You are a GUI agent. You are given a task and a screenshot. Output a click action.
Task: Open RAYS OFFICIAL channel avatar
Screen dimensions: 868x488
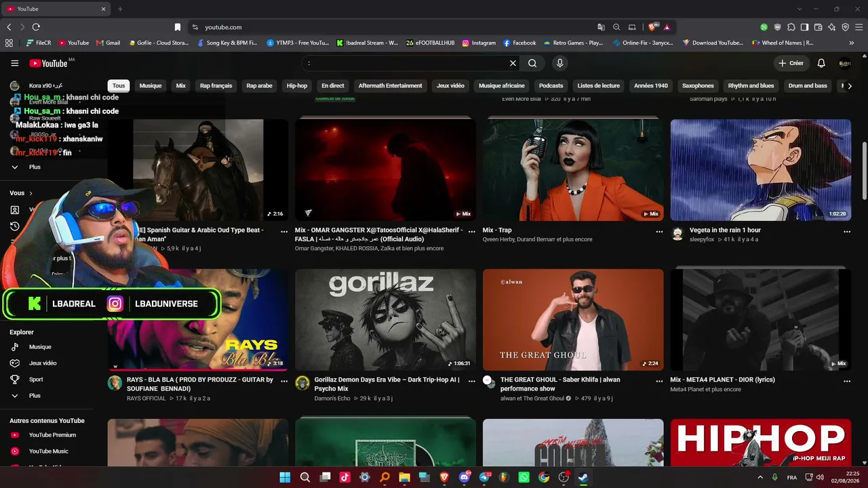115,383
